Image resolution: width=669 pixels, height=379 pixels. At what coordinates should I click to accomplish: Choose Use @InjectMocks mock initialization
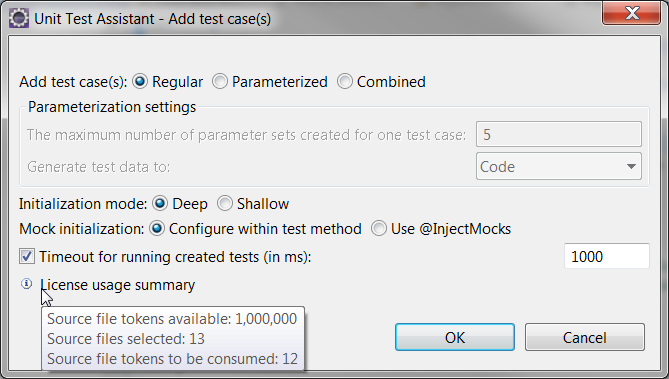pos(379,229)
